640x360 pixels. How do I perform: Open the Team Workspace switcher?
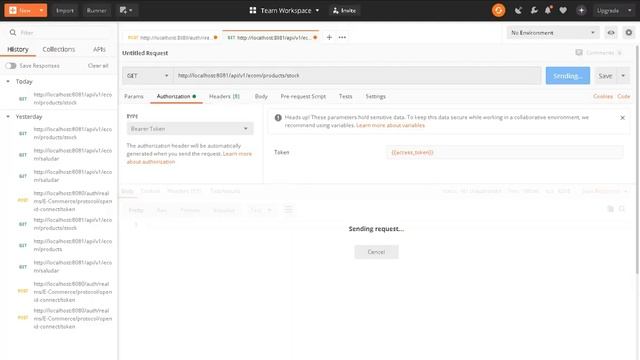click(x=284, y=10)
